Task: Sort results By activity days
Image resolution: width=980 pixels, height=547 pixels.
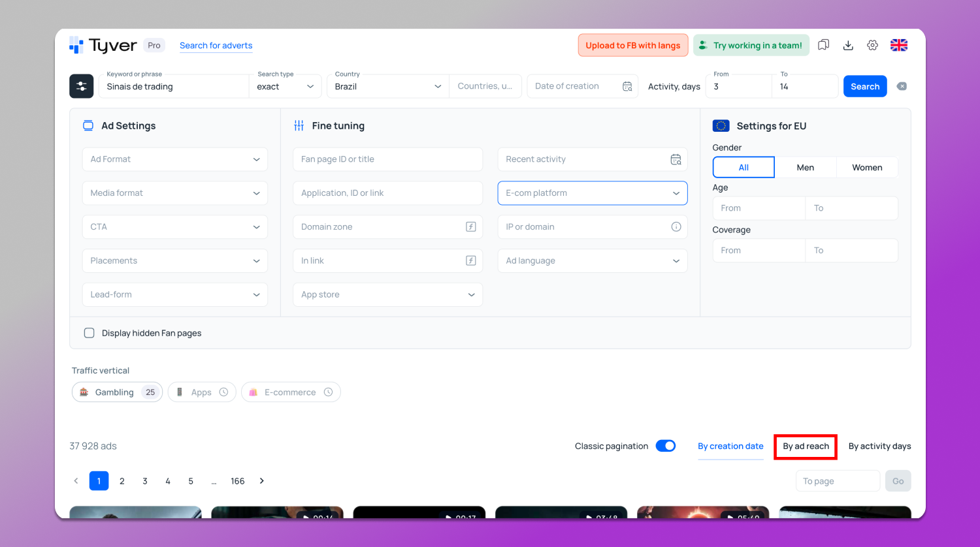Action: click(879, 446)
